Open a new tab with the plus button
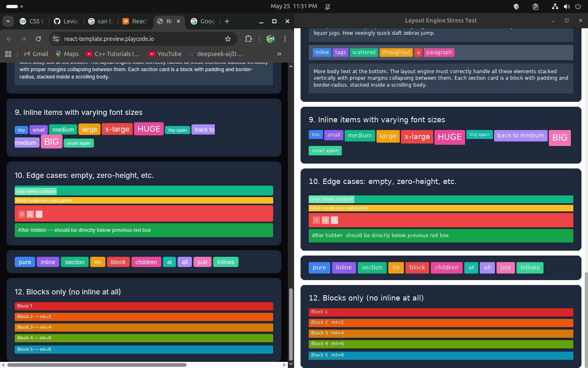 click(x=227, y=21)
